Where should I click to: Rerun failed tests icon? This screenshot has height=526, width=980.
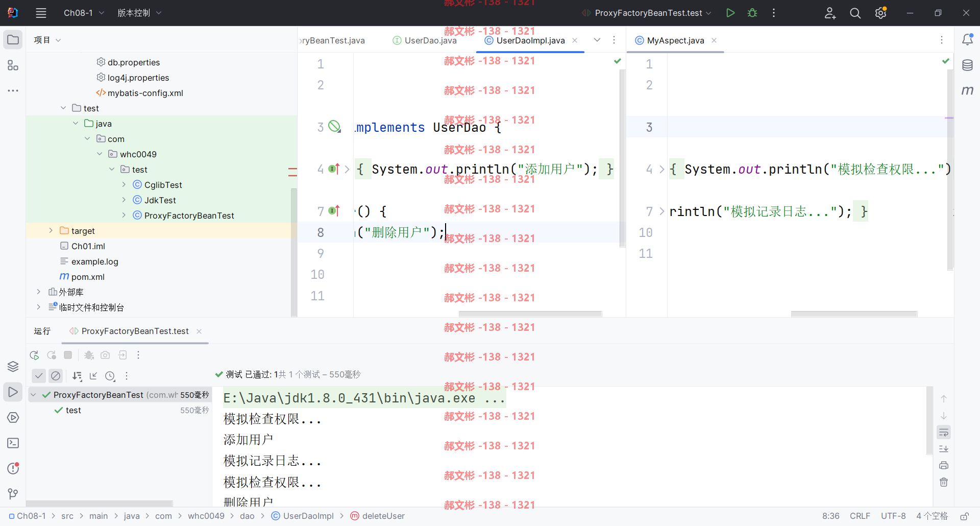pos(52,355)
